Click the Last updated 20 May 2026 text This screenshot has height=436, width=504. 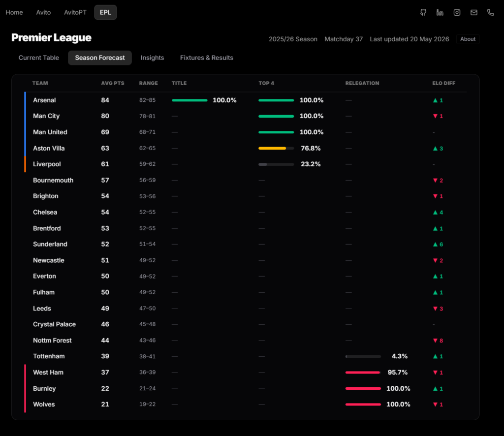[x=409, y=39]
